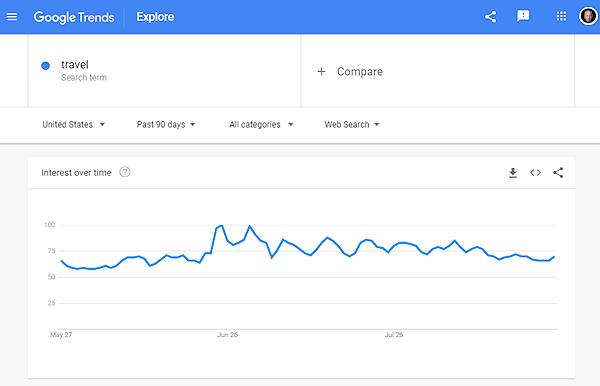Open the hamburger main menu
600x386 pixels.
(x=12, y=17)
